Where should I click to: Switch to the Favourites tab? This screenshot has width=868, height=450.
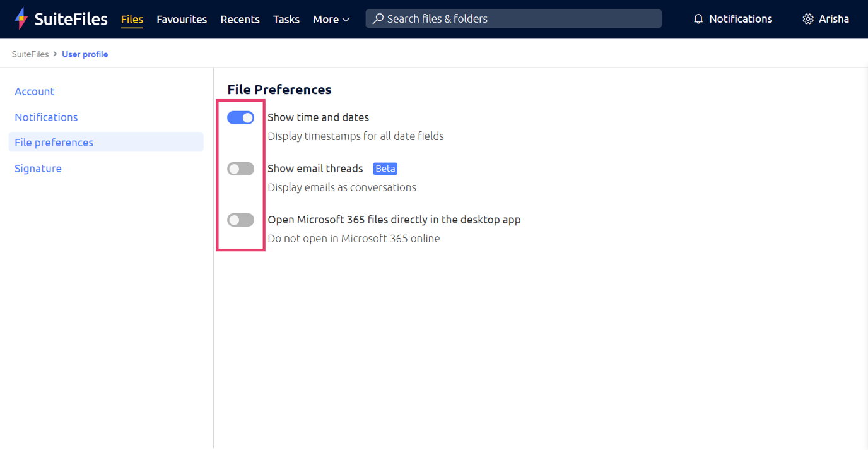click(182, 19)
